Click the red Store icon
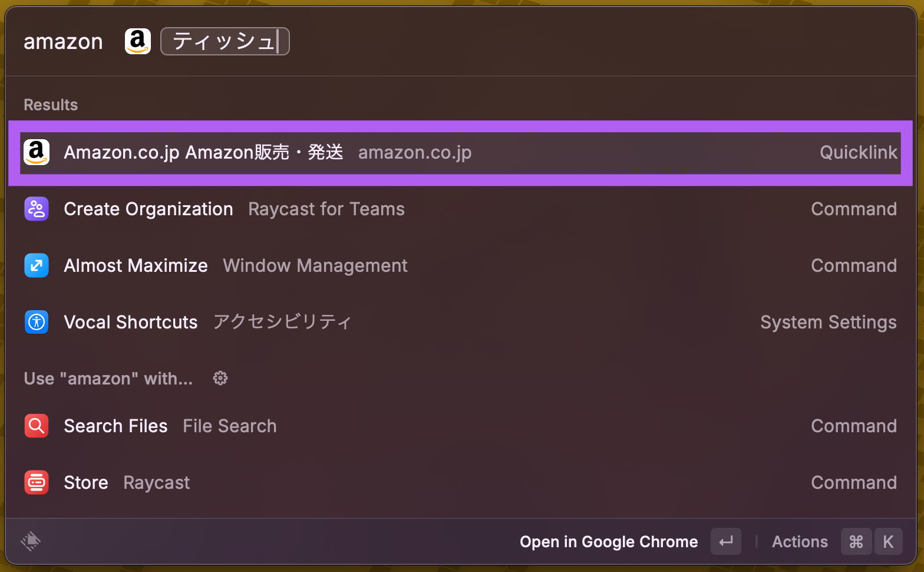The width and height of the screenshot is (924, 572). click(37, 483)
